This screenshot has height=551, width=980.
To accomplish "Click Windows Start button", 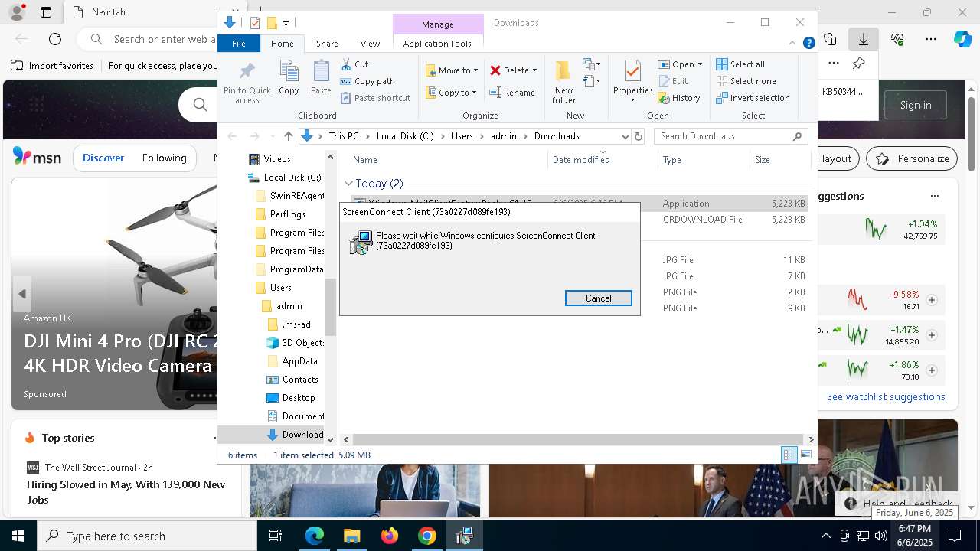I will coord(18,536).
